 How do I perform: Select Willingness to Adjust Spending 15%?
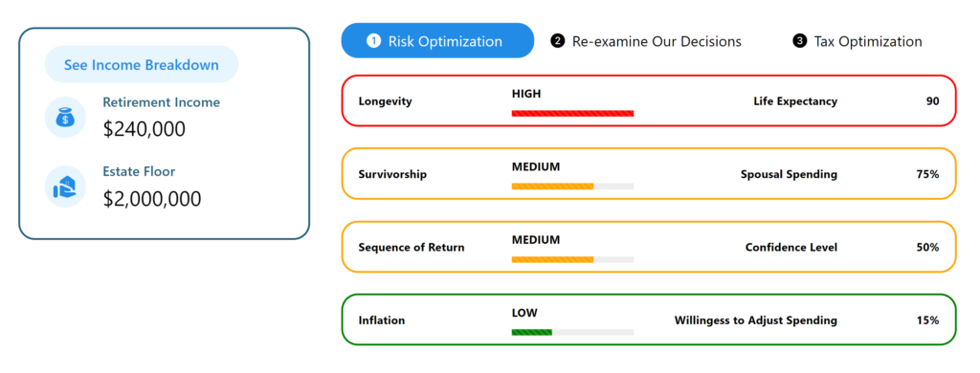point(927,320)
